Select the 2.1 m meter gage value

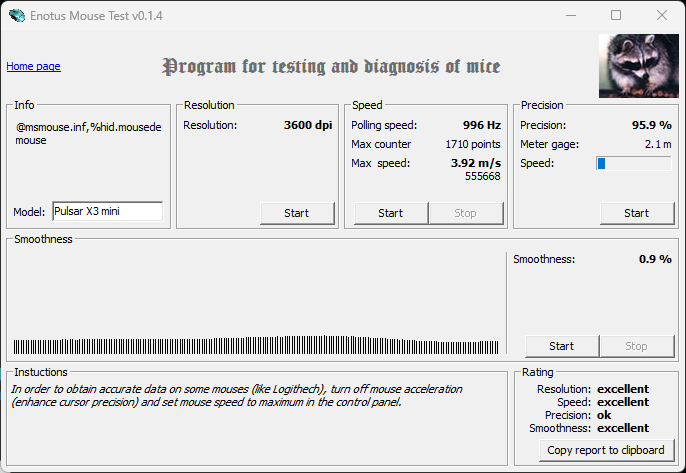point(658,144)
